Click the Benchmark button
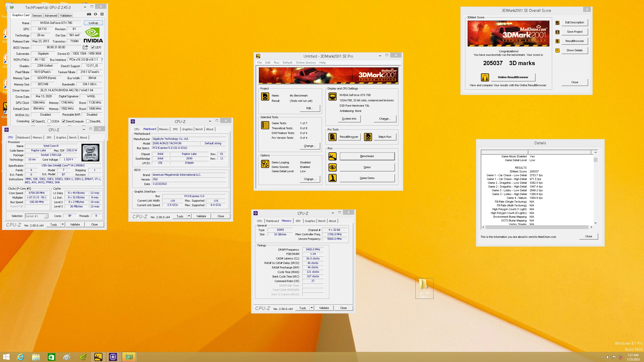This screenshot has height=362, width=644. tap(367, 156)
